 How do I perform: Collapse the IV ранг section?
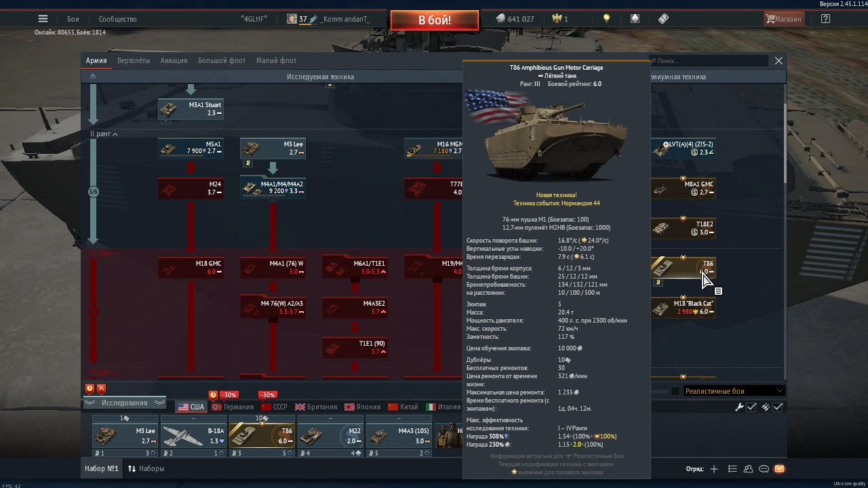click(x=104, y=373)
